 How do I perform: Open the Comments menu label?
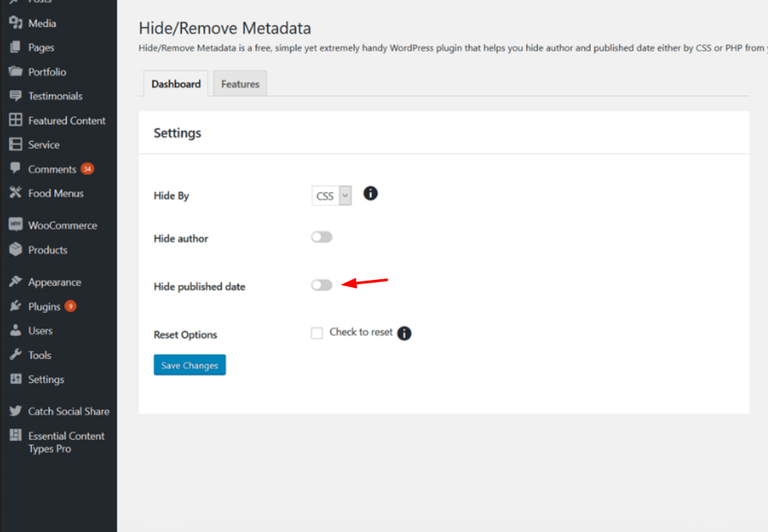click(x=52, y=169)
